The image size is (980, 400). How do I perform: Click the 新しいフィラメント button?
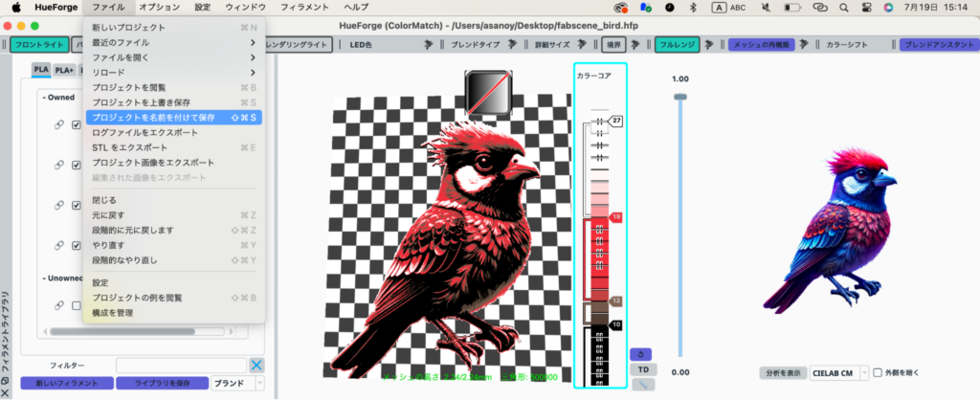[67, 383]
